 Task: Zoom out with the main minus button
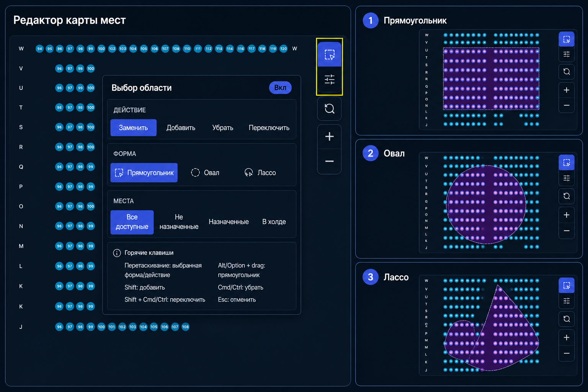[x=329, y=161]
